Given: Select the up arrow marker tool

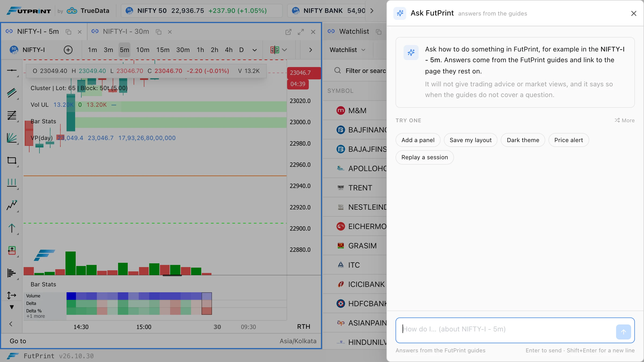Looking at the screenshot, I should (x=12, y=228).
